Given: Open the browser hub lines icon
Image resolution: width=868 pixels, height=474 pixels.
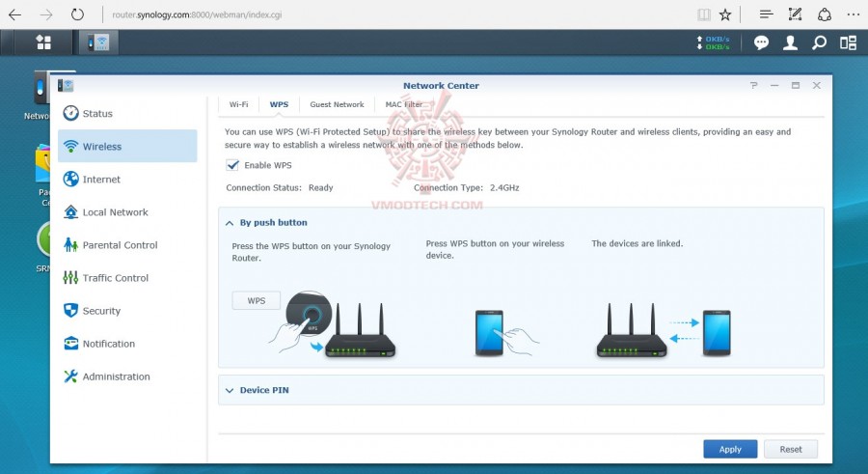Looking at the screenshot, I should [766, 14].
